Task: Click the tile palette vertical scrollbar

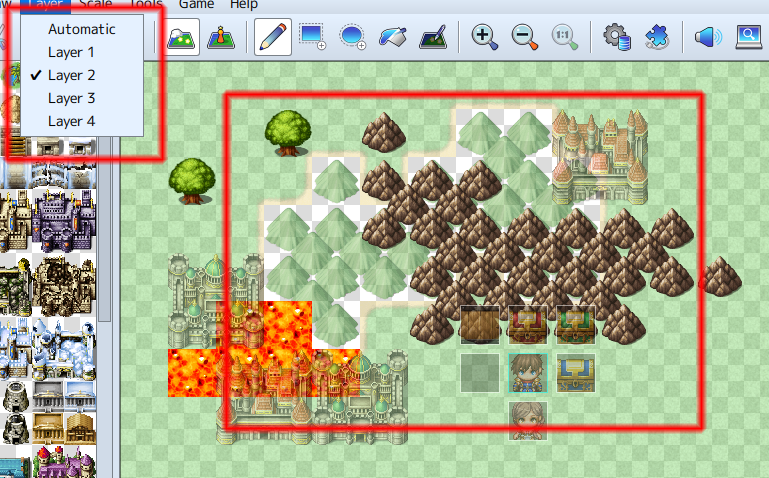Action: tap(104, 230)
